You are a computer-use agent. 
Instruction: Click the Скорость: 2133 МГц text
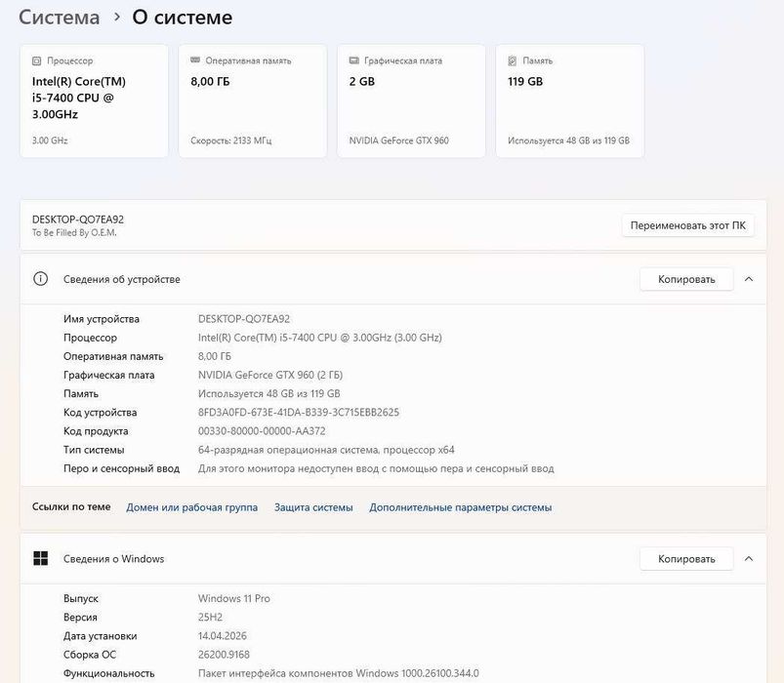tap(231, 141)
